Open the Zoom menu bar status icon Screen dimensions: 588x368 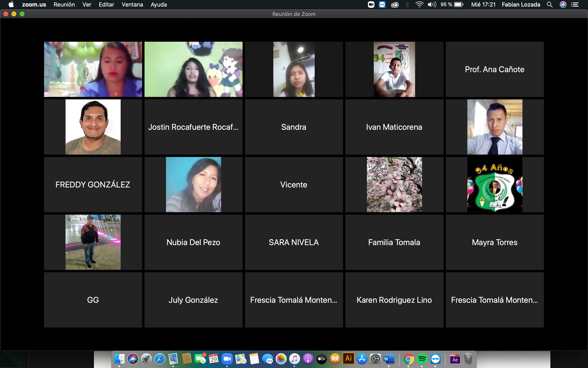371,5
